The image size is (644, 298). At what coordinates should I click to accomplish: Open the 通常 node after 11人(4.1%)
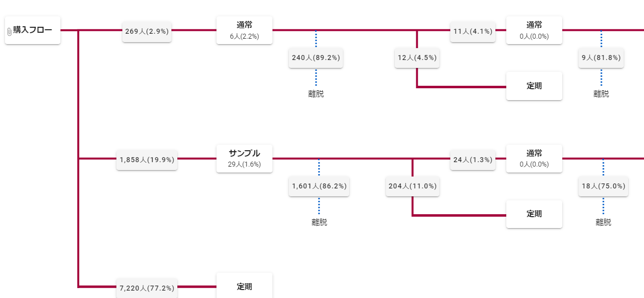[534, 30]
